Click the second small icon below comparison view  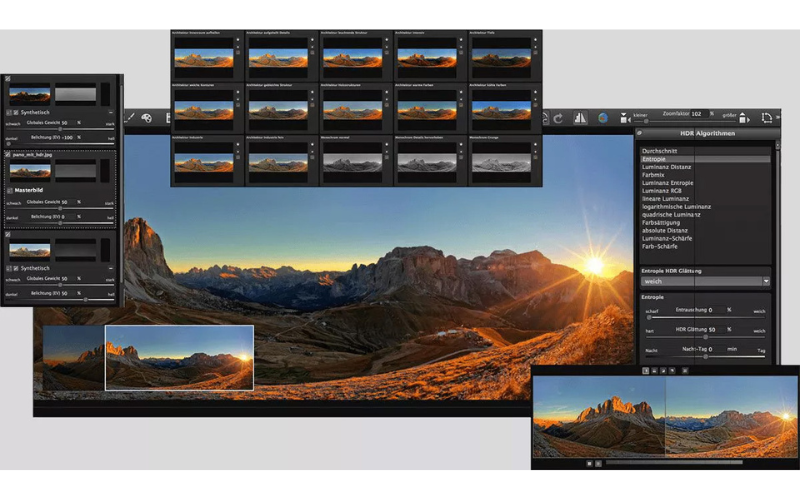pos(598,463)
